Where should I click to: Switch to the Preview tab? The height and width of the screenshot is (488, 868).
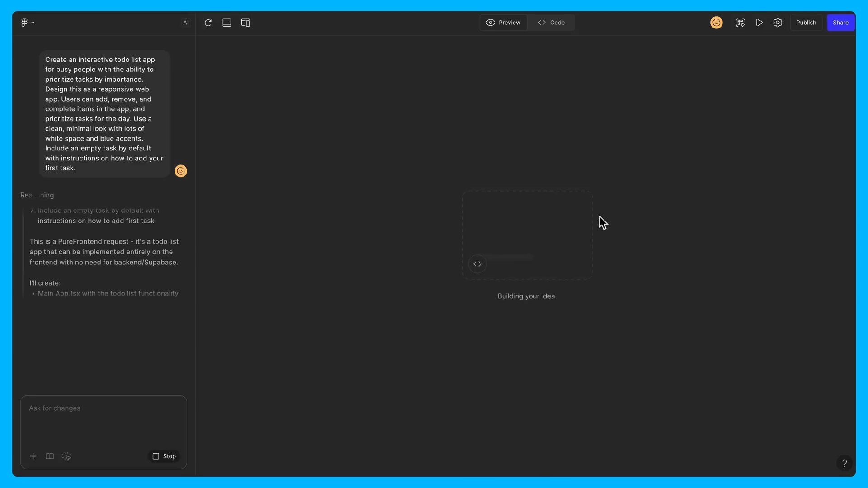(x=503, y=23)
